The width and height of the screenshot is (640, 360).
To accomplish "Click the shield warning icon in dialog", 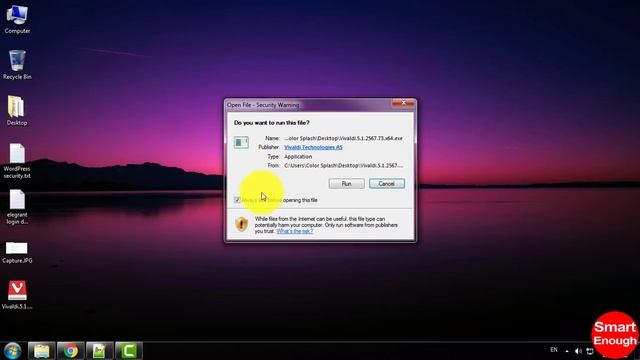I will coord(242,224).
